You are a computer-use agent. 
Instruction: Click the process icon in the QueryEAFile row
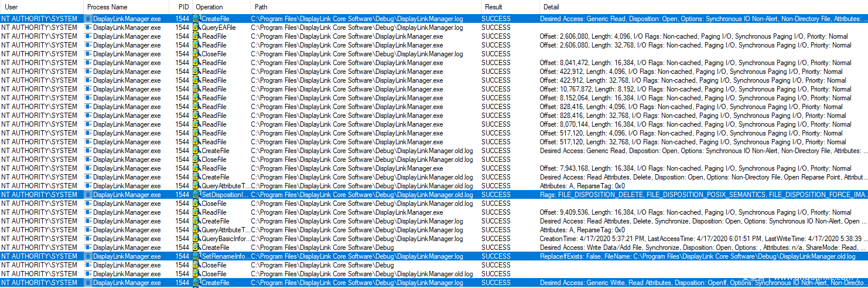click(x=88, y=28)
